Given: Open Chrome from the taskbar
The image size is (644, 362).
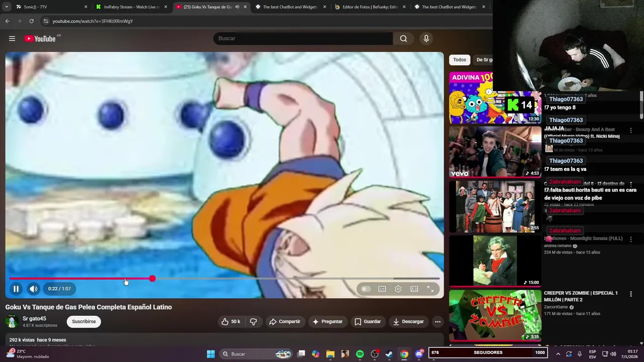Looking at the screenshot, I should coord(404,354).
